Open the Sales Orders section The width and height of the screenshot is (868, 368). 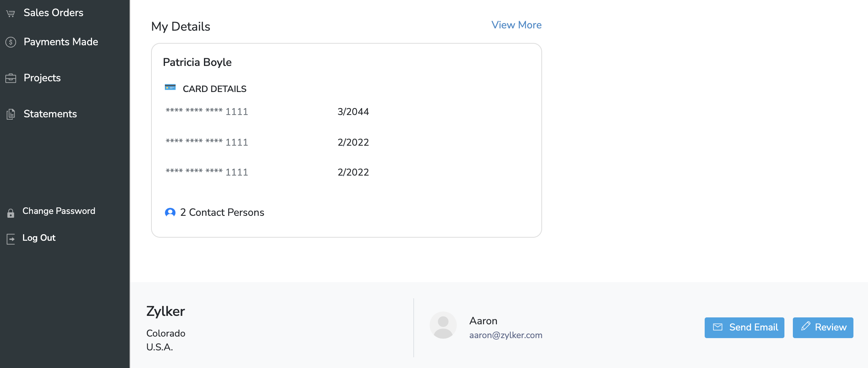coord(54,12)
